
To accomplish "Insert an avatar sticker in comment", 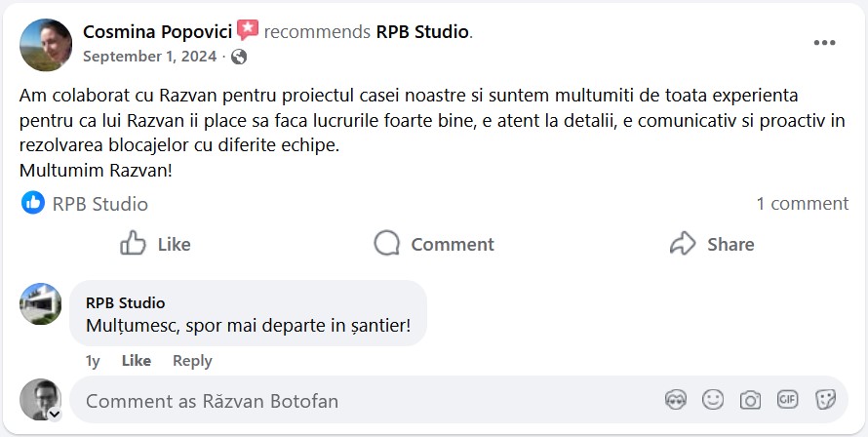I will (x=676, y=399).
